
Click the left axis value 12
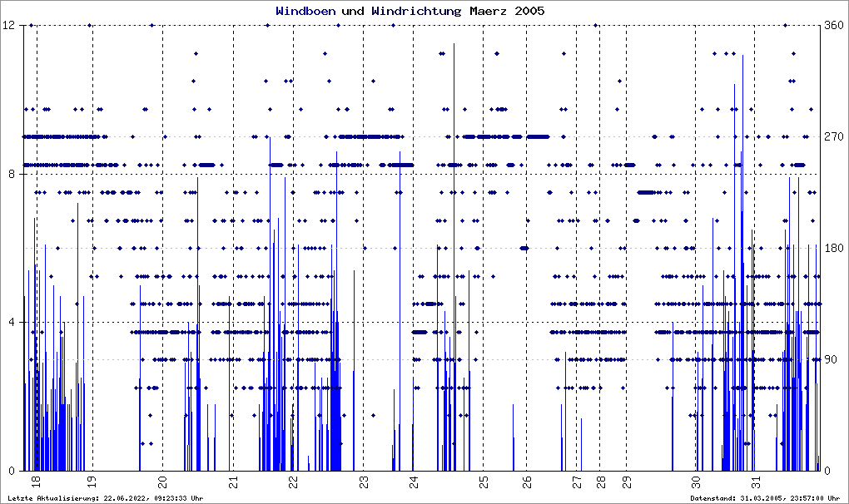(x=8, y=25)
